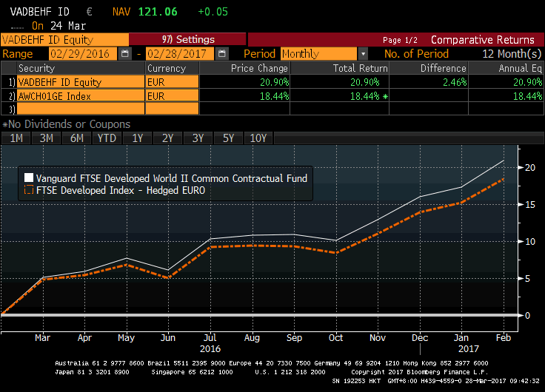Select the 10Y range tab
Screen dimensions: 545x392
[x=258, y=138]
